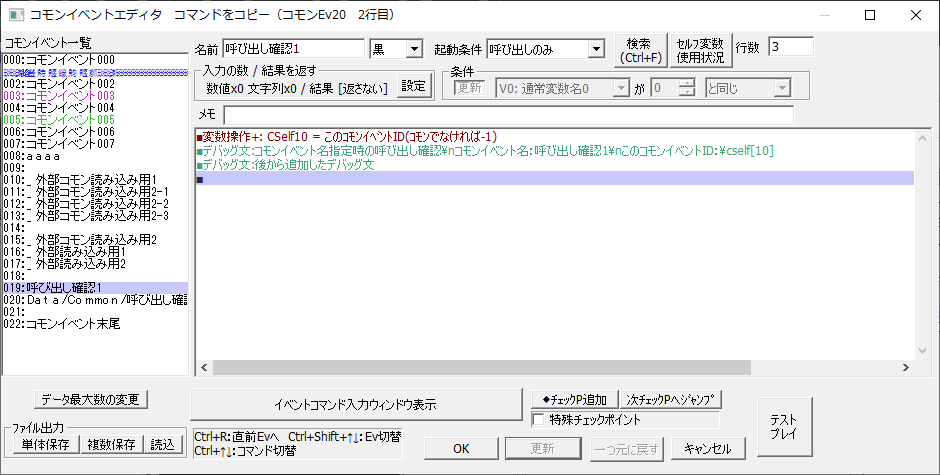Image resolution: width=940 pixels, height=475 pixels.
Task: Confirm with the OK button
Action: [x=461, y=449]
